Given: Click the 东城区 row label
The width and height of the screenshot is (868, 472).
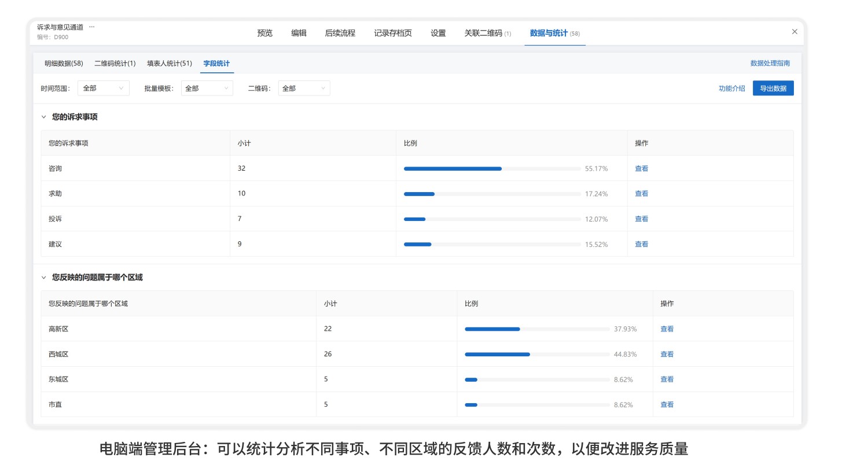Looking at the screenshot, I should [58, 379].
